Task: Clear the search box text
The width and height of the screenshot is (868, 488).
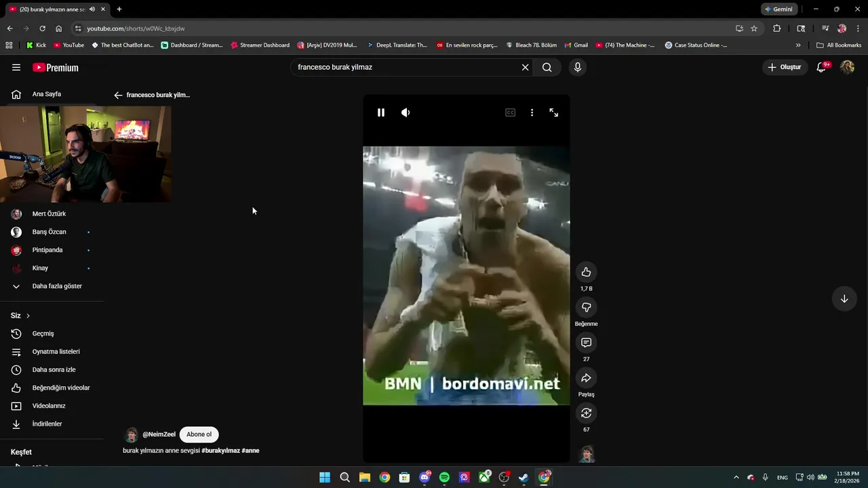Action: click(525, 67)
